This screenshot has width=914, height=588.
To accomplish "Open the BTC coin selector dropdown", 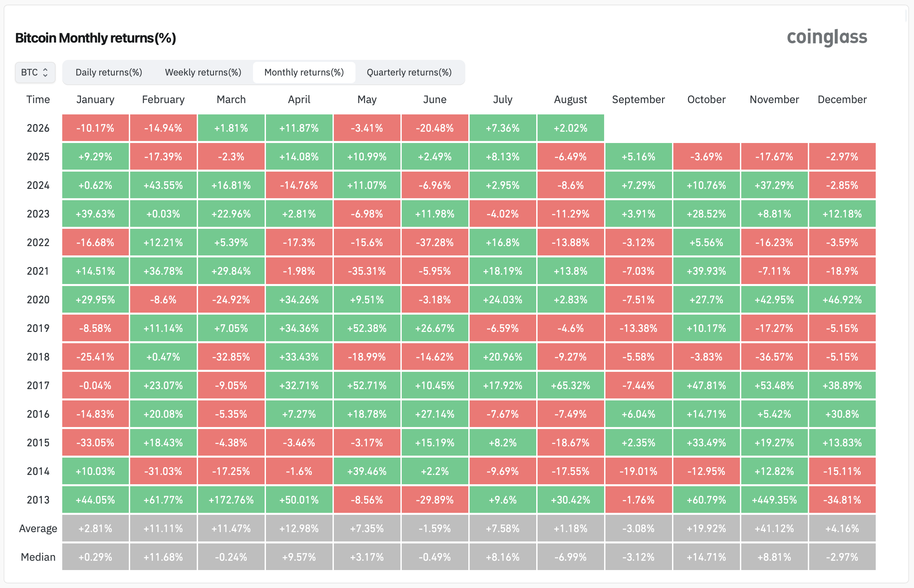I will click(x=35, y=72).
